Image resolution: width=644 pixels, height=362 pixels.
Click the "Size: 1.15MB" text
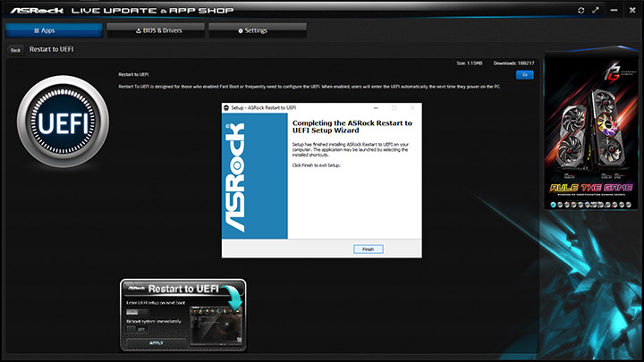(469, 63)
